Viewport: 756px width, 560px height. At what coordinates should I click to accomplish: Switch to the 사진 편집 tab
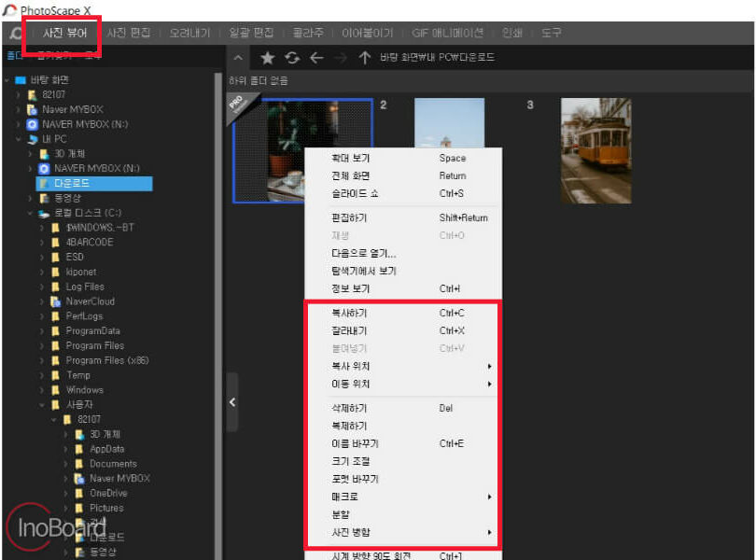click(128, 33)
